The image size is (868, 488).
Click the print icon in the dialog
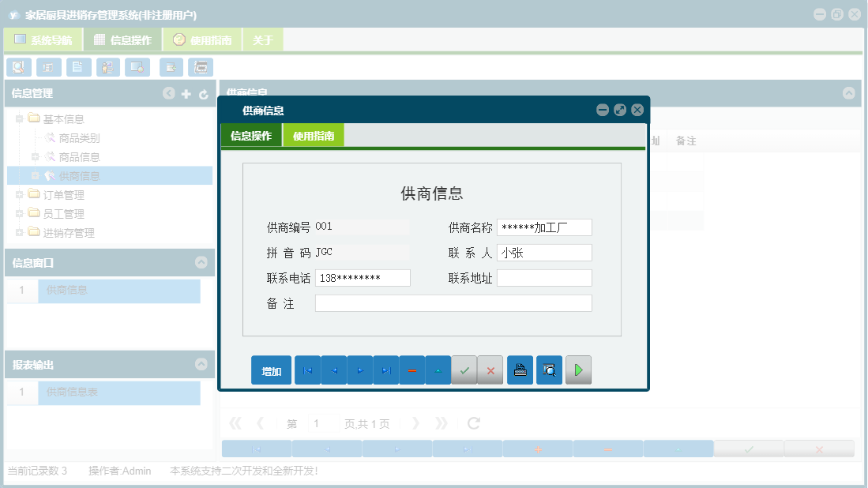tap(520, 370)
